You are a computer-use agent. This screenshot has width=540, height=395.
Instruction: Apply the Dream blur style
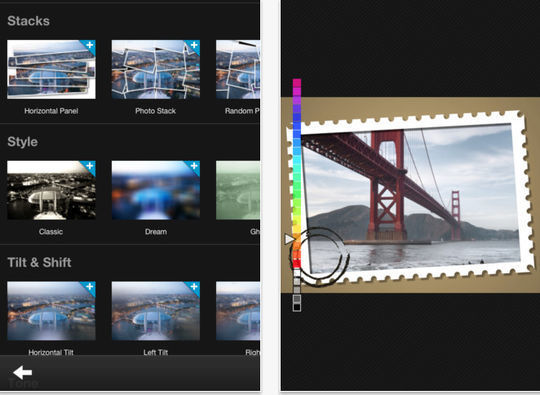click(x=156, y=190)
